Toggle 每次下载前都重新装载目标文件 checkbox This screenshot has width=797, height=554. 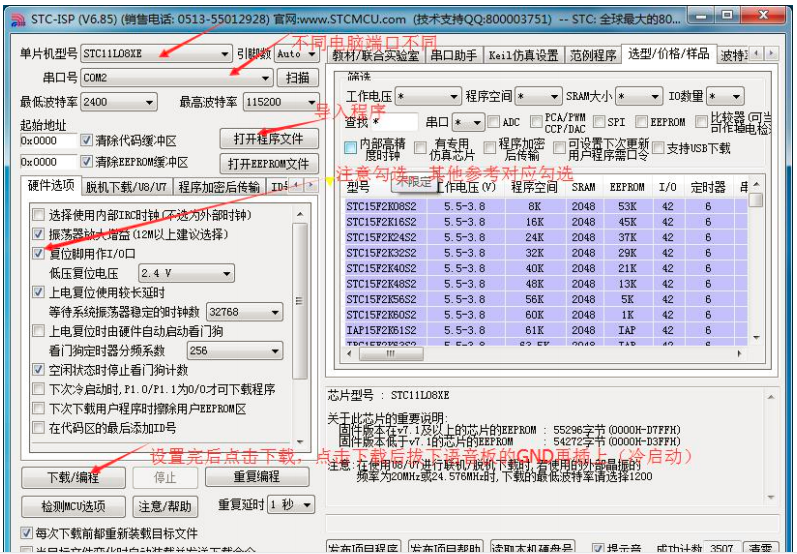click(26, 534)
